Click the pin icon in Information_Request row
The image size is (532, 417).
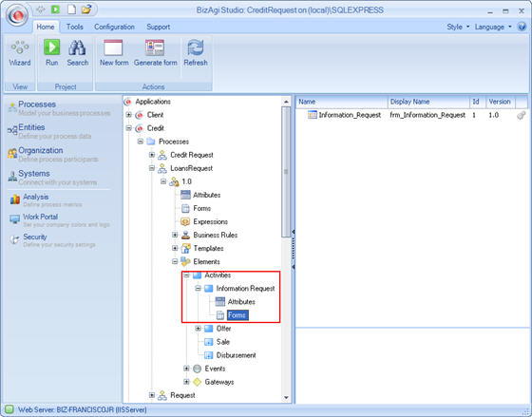(x=522, y=115)
